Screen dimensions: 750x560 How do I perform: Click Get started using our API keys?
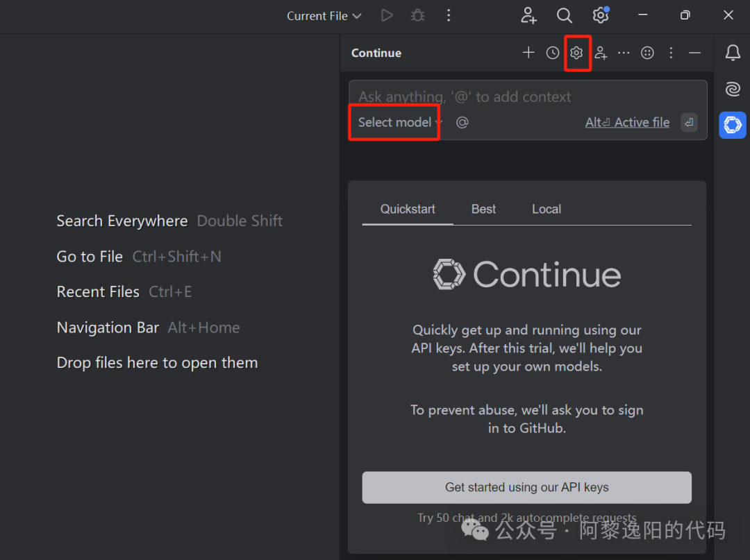(526, 487)
